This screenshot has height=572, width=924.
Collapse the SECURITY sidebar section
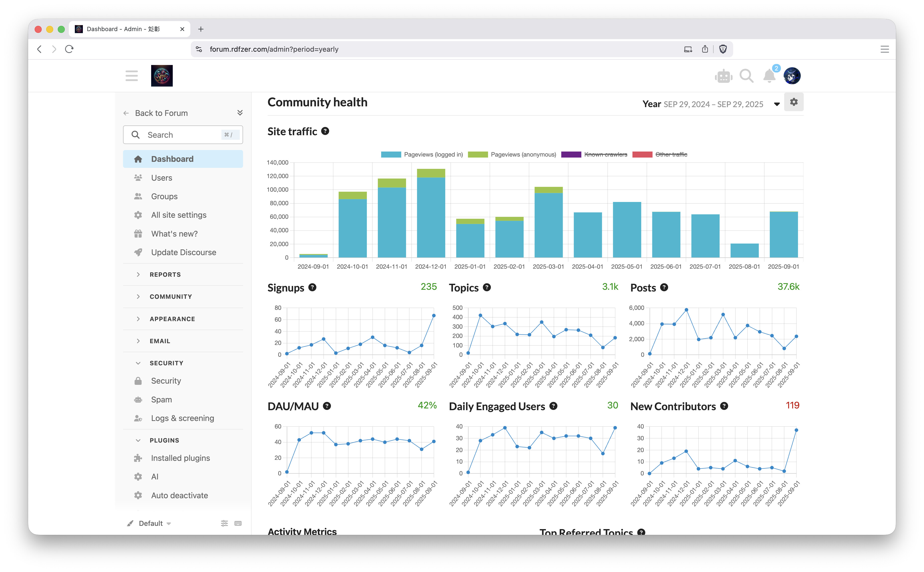pyautogui.click(x=166, y=363)
